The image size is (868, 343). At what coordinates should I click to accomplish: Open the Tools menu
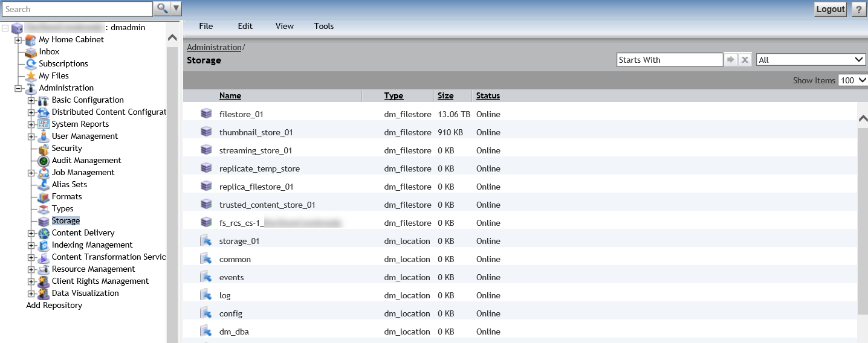(324, 26)
